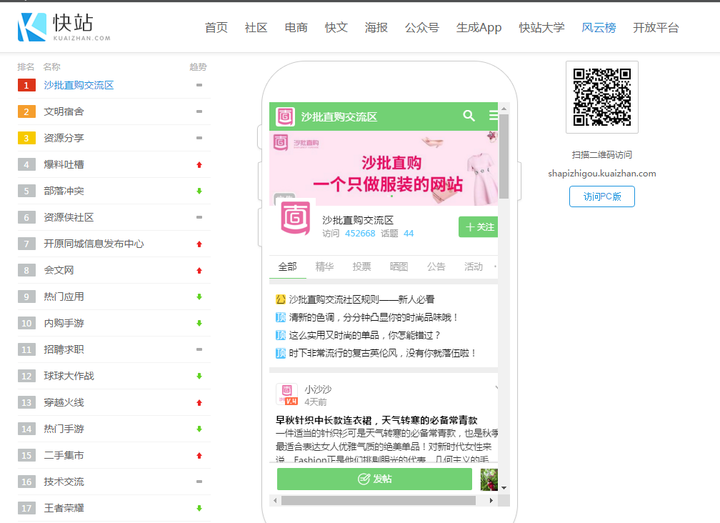The height and width of the screenshot is (523, 720).
Task: Open 招聘求职 in the ranking list
Action: [64, 349]
